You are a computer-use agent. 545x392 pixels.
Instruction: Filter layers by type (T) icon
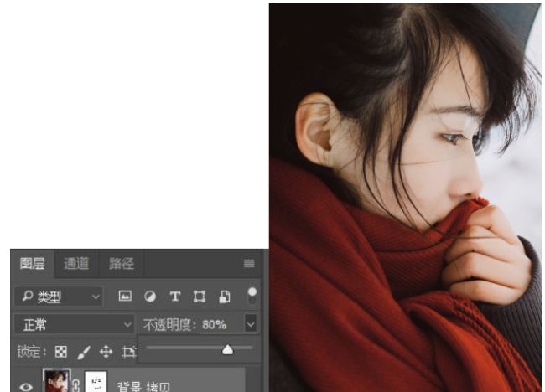pyautogui.click(x=175, y=297)
